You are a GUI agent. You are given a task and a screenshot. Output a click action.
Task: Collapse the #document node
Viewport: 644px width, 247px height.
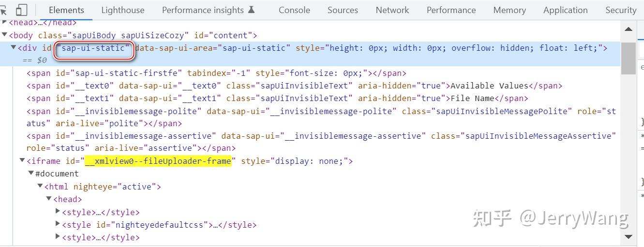[31, 173]
